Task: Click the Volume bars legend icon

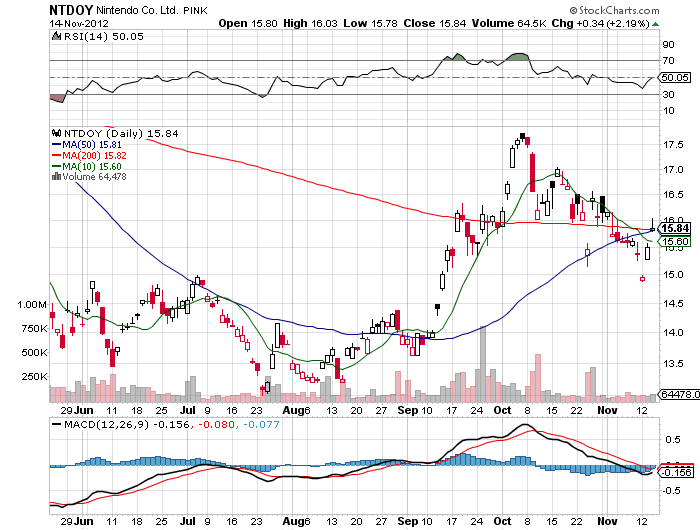Action: [x=56, y=176]
